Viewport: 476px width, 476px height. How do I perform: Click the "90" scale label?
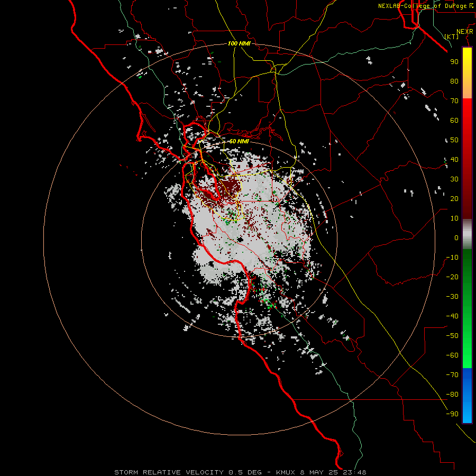pyautogui.click(x=454, y=62)
